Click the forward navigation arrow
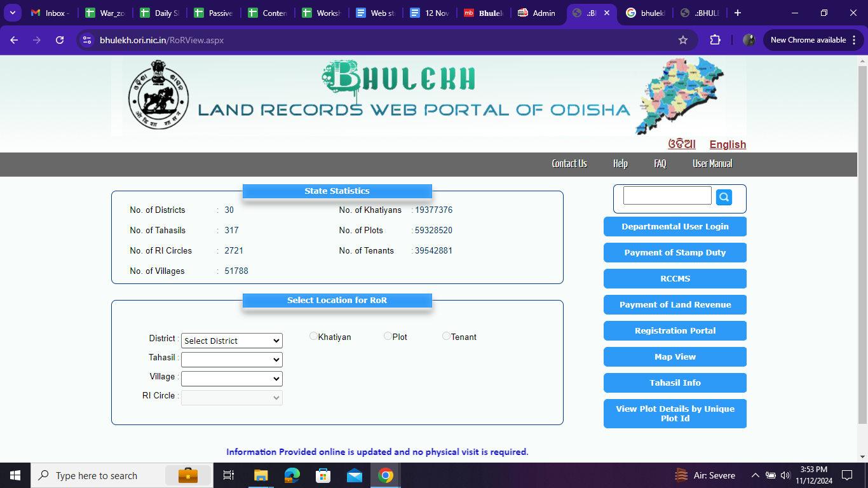This screenshot has width=868, height=488. 37,40
